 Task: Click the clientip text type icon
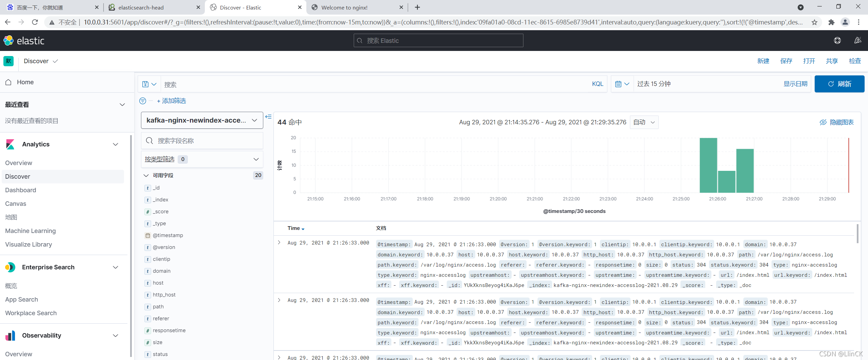click(x=148, y=259)
